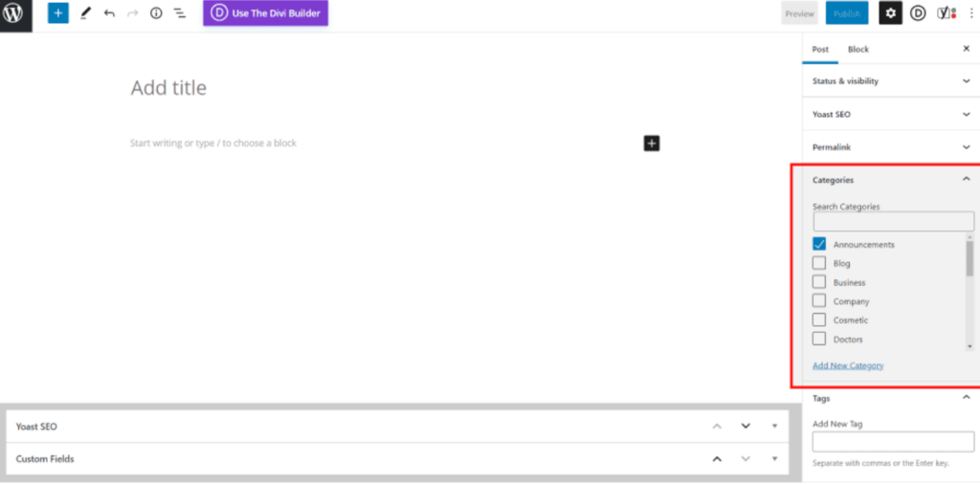
Task: Open the document Details info icon
Action: pyautogui.click(x=156, y=13)
